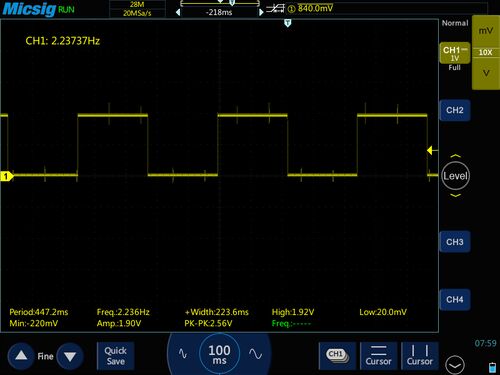Raise trigger level with upper chevron
This screenshot has height=375, width=500.
(x=455, y=156)
